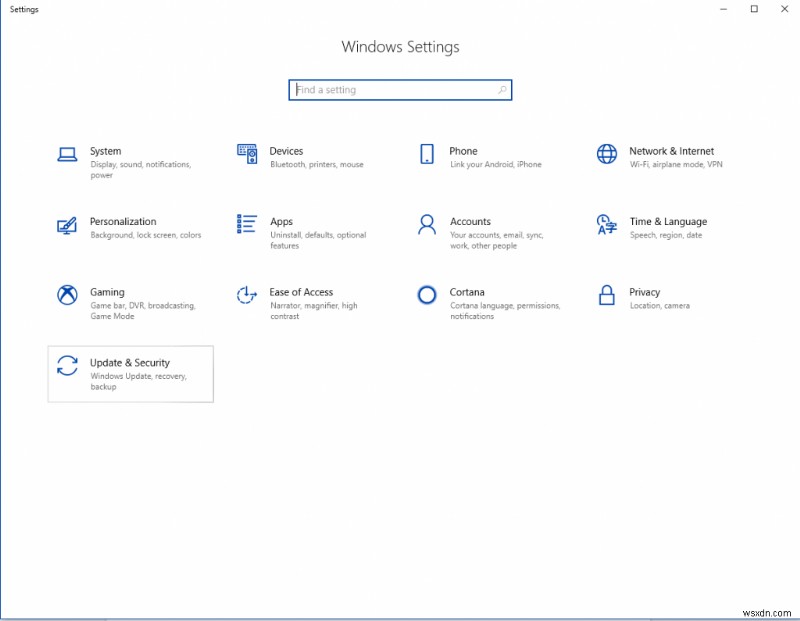Select the Privacy lock icon
800x621 pixels.
pos(606,297)
